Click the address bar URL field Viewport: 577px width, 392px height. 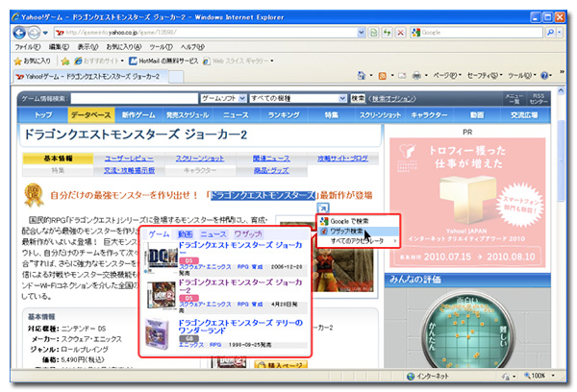coord(206,33)
